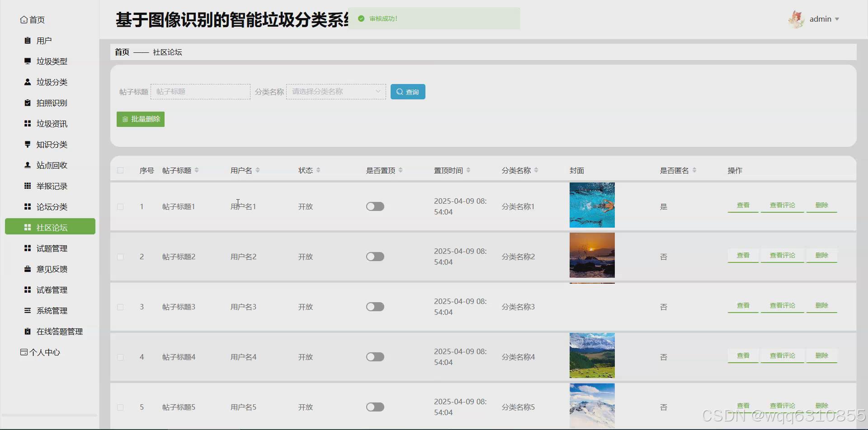
Task: Click the 社区论坛 active item icon
Action: [x=28, y=227]
